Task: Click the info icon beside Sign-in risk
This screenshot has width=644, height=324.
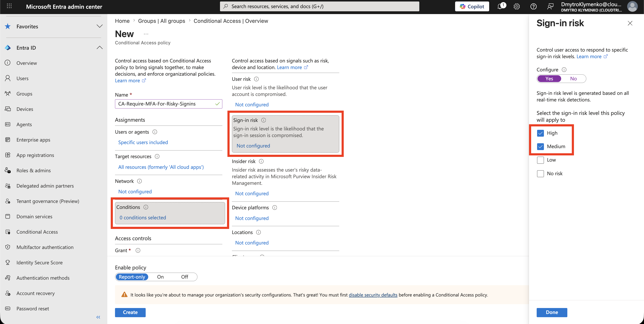Action: click(263, 120)
